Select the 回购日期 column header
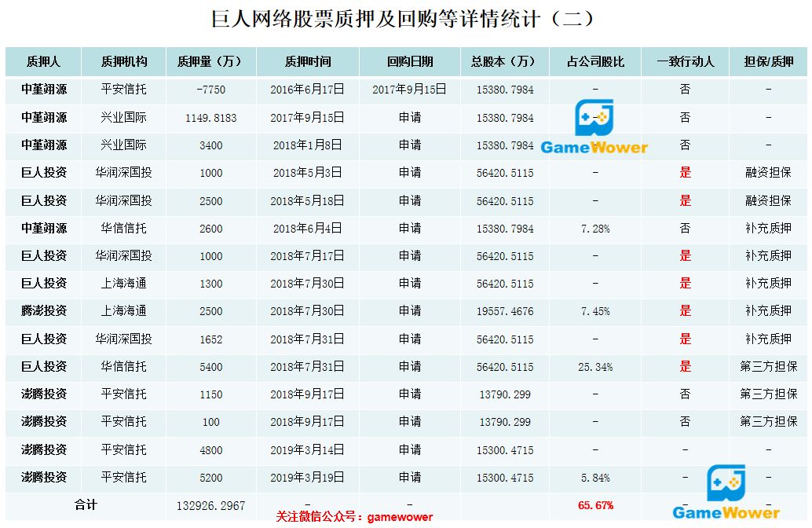This screenshot has height=528, width=812. click(x=410, y=61)
